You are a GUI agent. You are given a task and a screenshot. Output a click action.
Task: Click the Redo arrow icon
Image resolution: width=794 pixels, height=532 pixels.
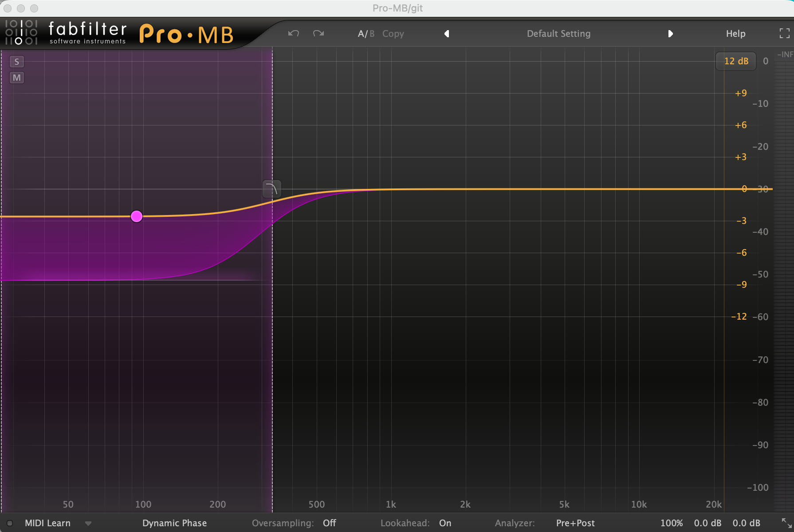[318, 34]
